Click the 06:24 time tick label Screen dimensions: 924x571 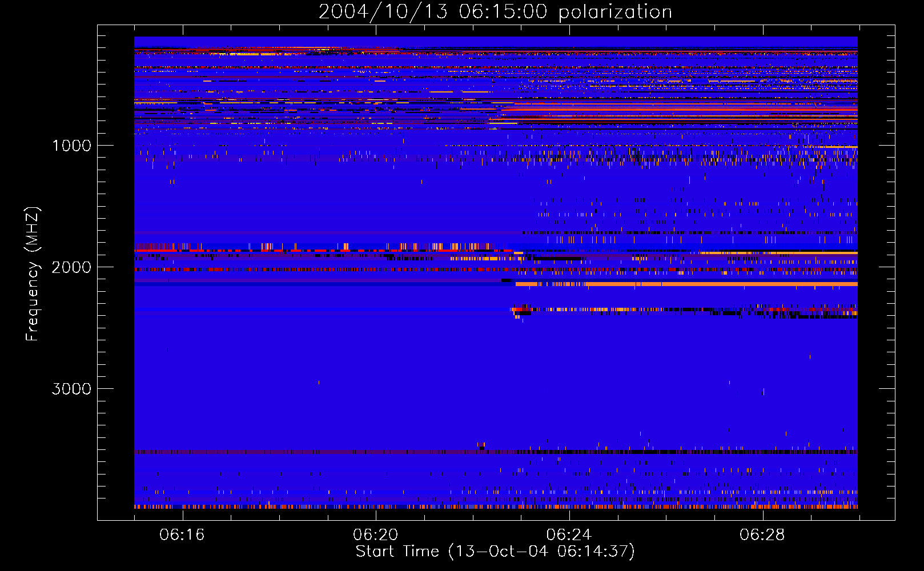569,535
